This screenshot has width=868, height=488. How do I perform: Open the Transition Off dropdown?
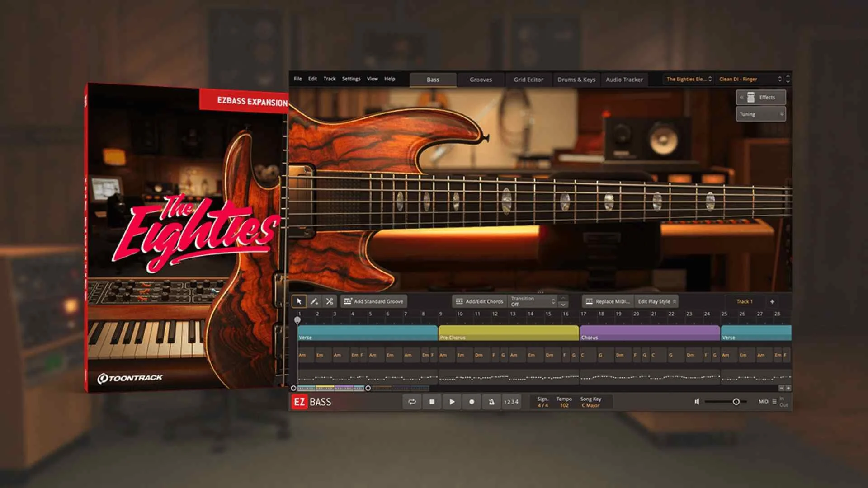[533, 301]
